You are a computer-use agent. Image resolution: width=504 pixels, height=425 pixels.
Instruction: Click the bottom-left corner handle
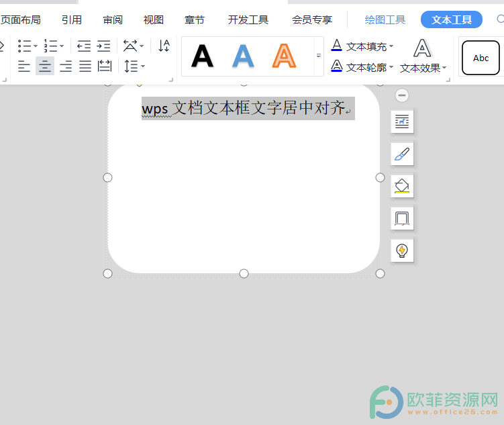pyautogui.click(x=107, y=273)
